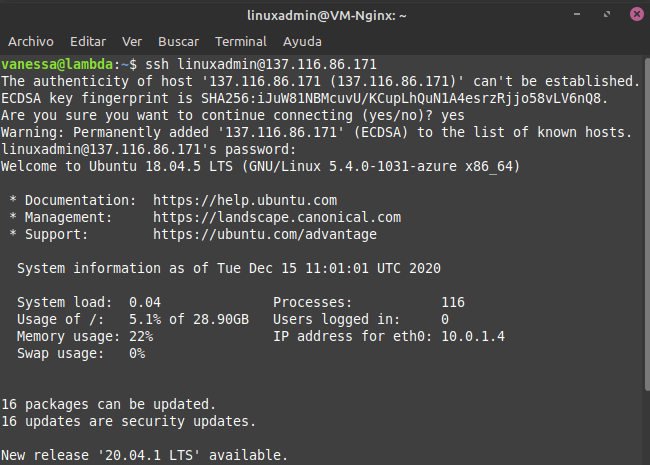Click the landscape.canonical.com URL
Screen dimensions: 650x465
(x=277, y=217)
